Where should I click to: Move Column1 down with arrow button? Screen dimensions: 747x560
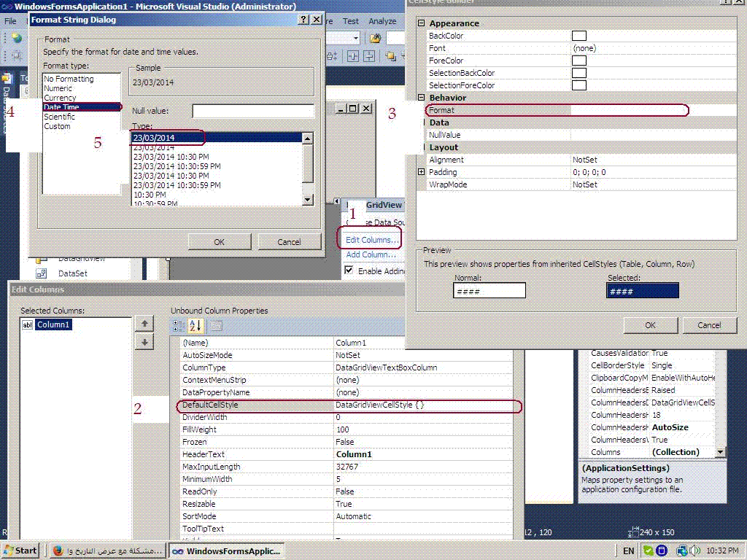coord(144,343)
